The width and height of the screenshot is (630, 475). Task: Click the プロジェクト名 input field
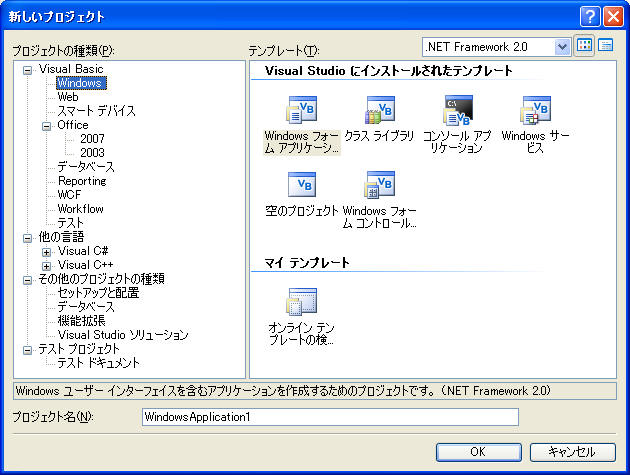pos(330,417)
